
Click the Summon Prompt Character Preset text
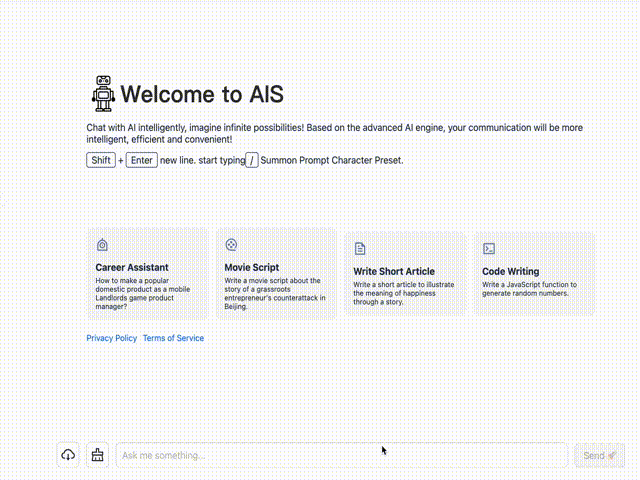(x=332, y=160)
